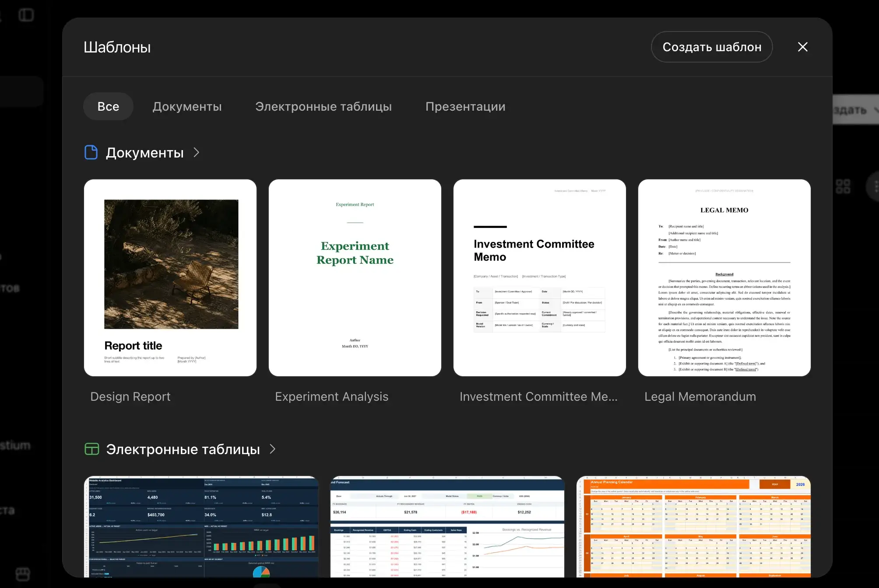Expand the Электронные таблицы section chevron
Viewport: 879px width, 588px height.
pyautogui.click(x=273, y=449)
